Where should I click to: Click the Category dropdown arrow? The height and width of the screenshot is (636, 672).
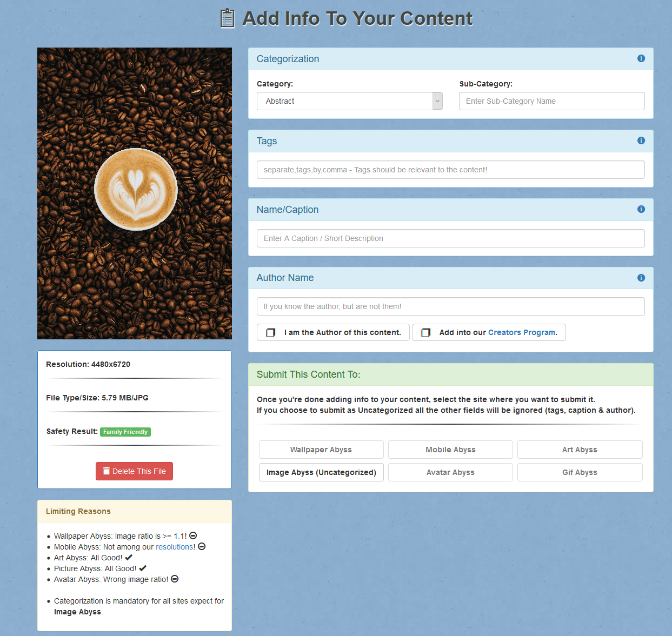pyautogui.click(x=437, y=101)
